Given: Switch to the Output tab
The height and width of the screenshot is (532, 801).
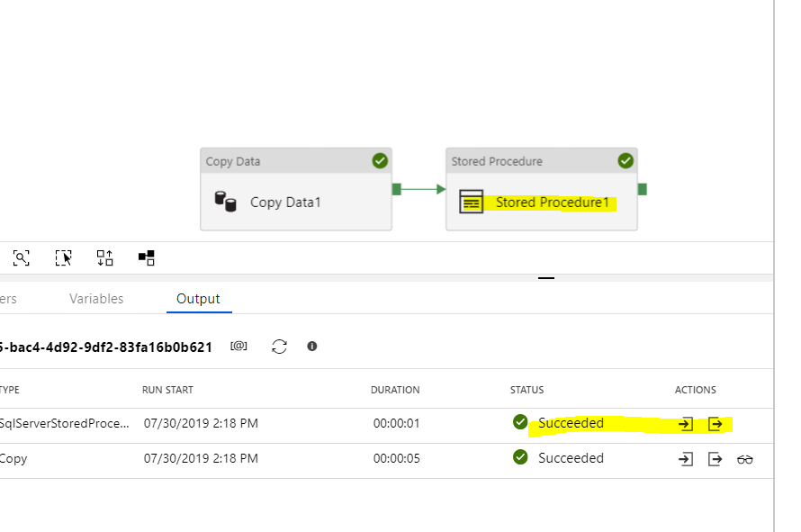Looking at the screenshot, I should (x=198, y=299).
